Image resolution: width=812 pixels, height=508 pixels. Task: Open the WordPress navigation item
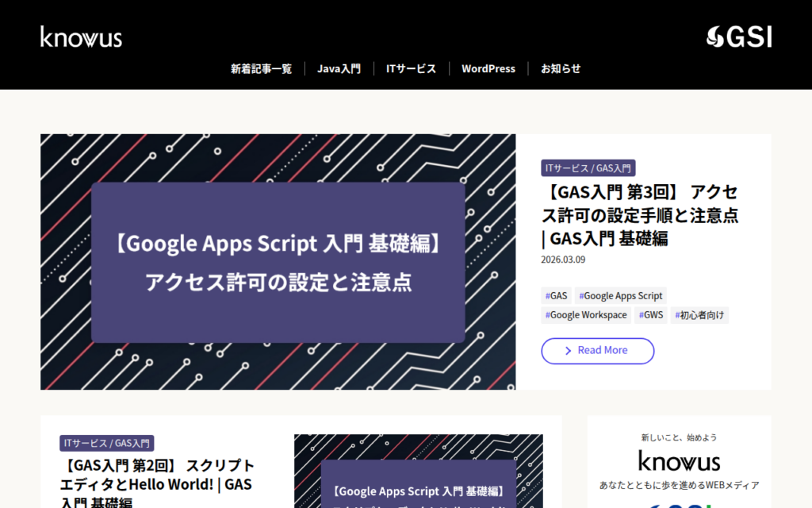point(488,68)
